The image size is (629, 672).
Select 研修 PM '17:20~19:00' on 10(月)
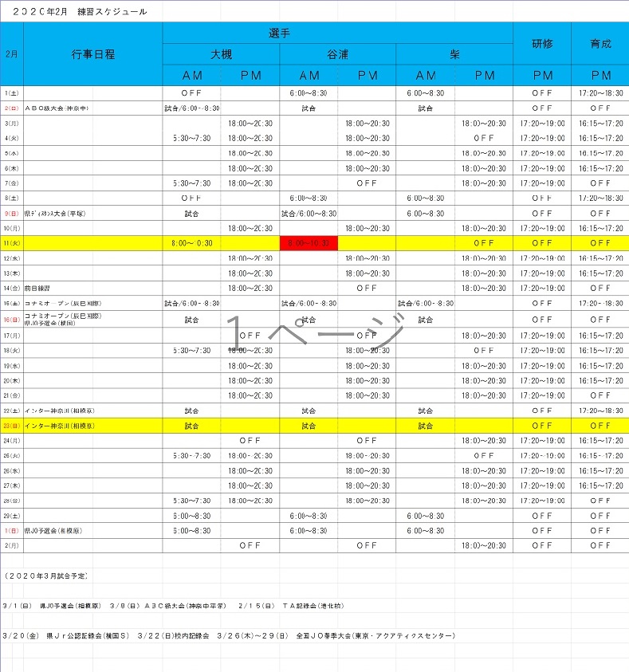coord(542,229)
